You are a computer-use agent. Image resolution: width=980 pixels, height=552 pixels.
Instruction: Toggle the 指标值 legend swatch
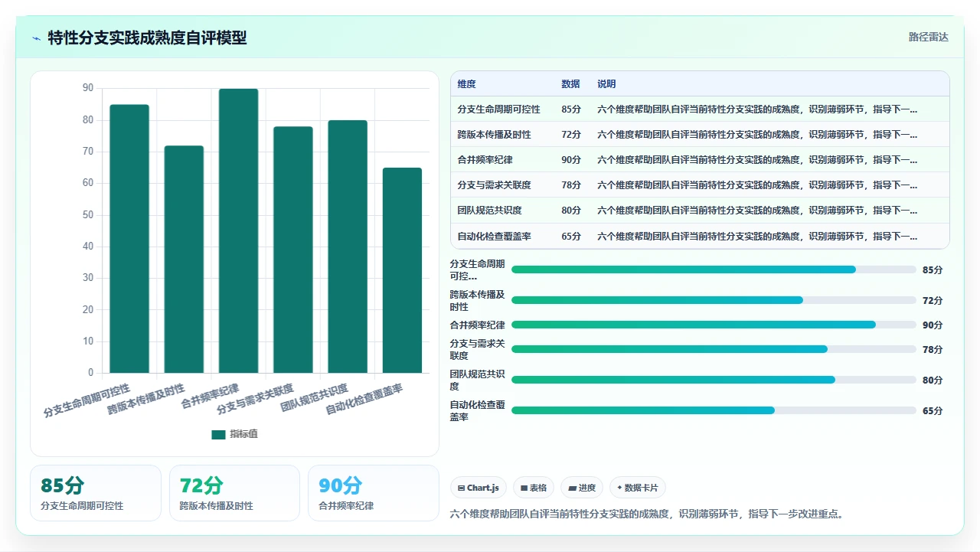(x=218, y=434)
